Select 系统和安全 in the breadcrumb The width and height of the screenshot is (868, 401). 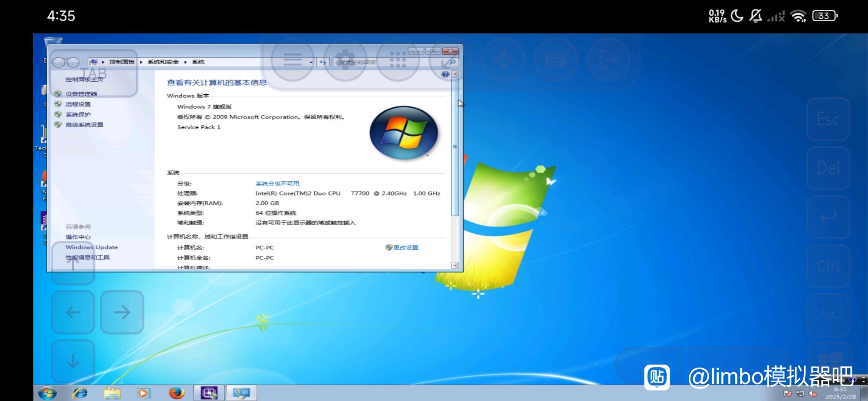pyautogui.click(x=163, y=62)
